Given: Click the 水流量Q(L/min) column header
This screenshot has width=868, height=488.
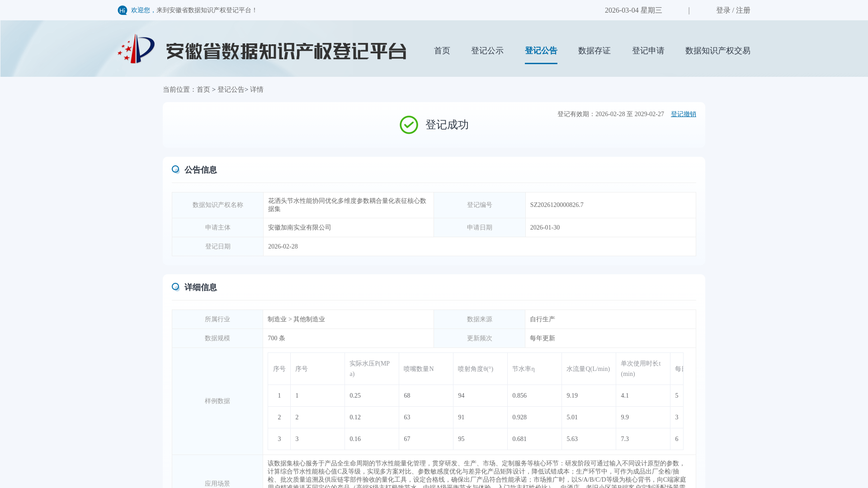Looking at the screenshot, I should (x=588, y=369).
